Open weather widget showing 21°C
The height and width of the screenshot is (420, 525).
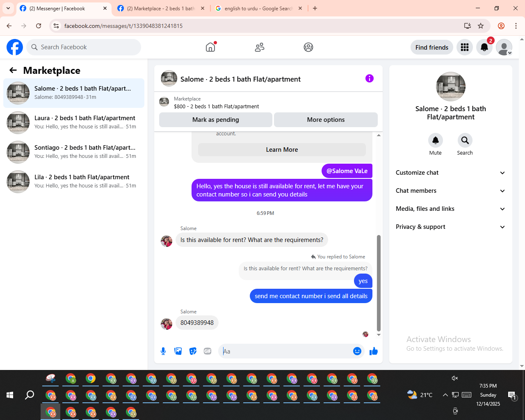pos(420,395)
